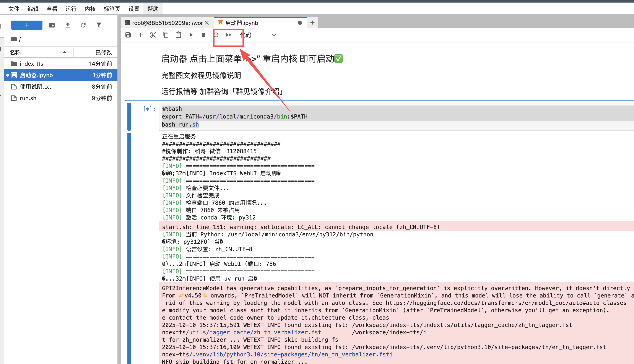Viewport: 634px width, 364px height.
Task: Insert a new cell below with the plus icon
Action: pyautogui.click(x=140, y=35)
